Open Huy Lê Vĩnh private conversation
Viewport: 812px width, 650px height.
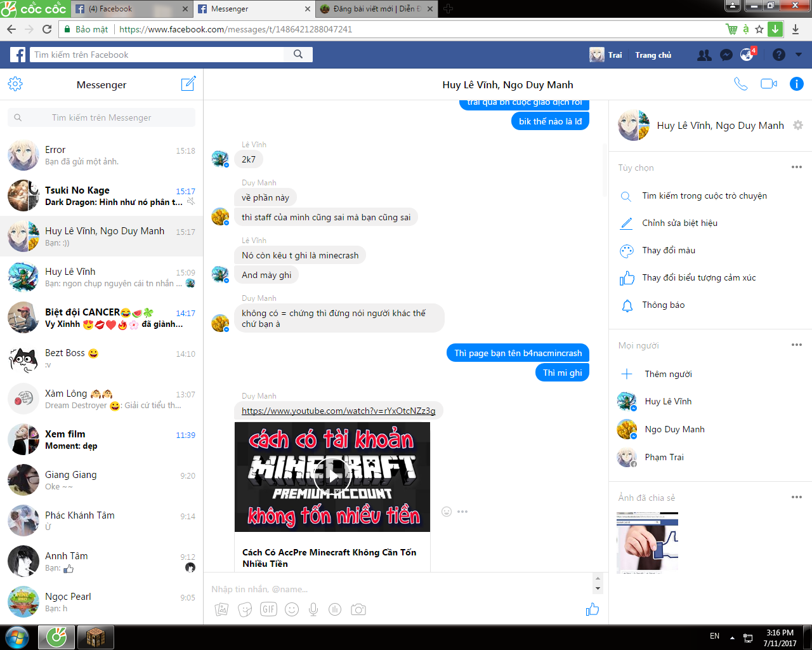101,277
